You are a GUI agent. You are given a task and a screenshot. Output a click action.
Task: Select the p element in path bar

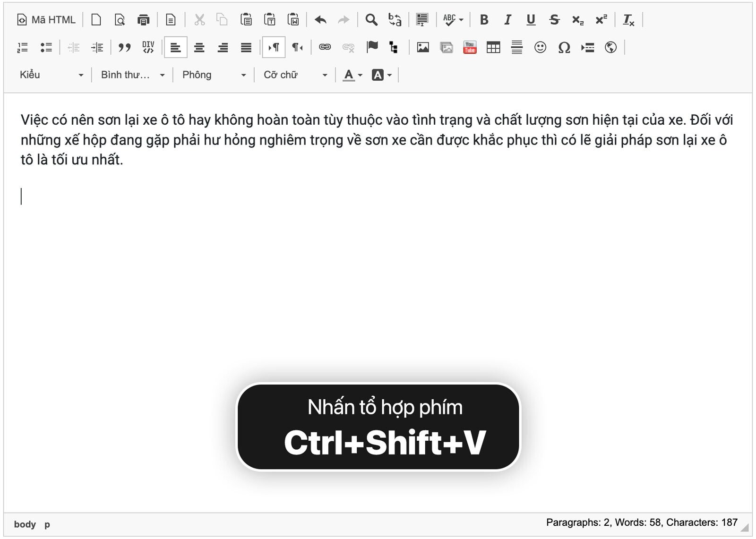coord(47,524)
